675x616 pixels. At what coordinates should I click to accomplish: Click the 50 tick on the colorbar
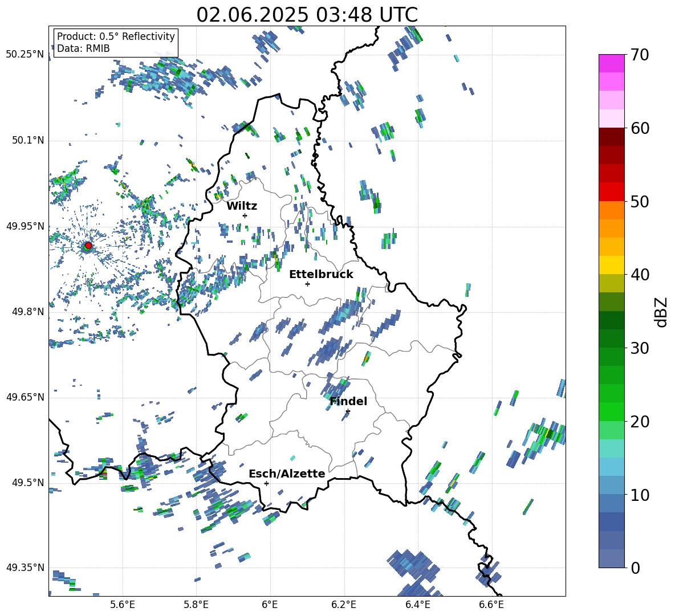coord(639,201)
